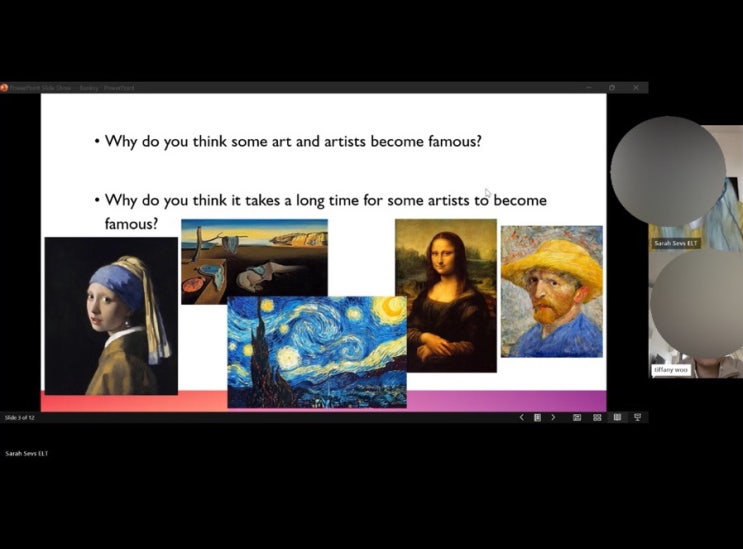Open the see-all-slides menu icon
Screen dimensions: 743x549
tap(537, 417)
